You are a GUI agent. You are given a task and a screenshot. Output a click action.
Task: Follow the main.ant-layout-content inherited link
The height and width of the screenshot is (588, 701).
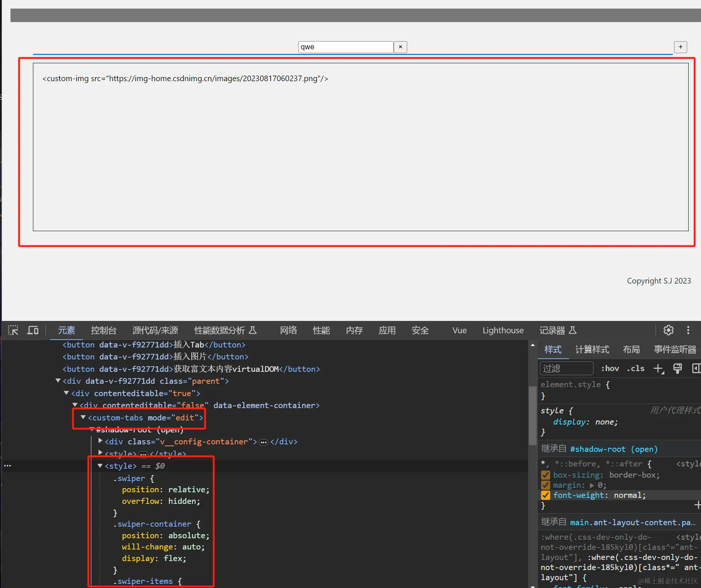click(633, 523)
